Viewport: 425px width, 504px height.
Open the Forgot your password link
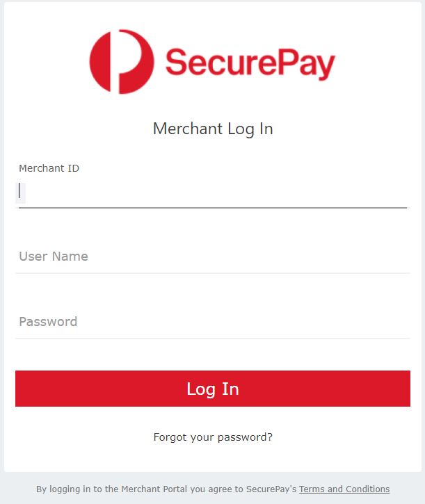tap(213, 437)
